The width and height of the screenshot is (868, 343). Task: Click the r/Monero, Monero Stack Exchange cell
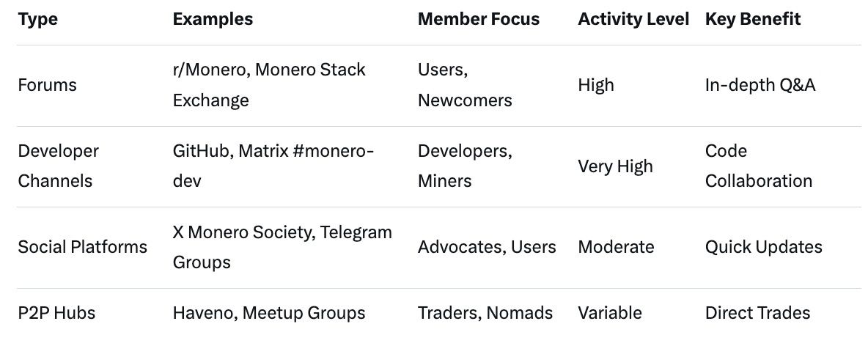click(269, 85)
